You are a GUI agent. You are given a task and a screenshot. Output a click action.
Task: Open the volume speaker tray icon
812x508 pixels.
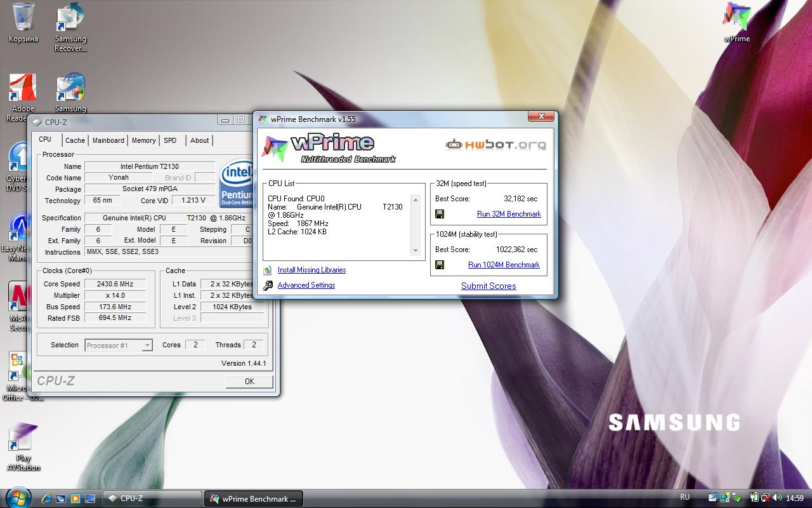pos(778,498)
